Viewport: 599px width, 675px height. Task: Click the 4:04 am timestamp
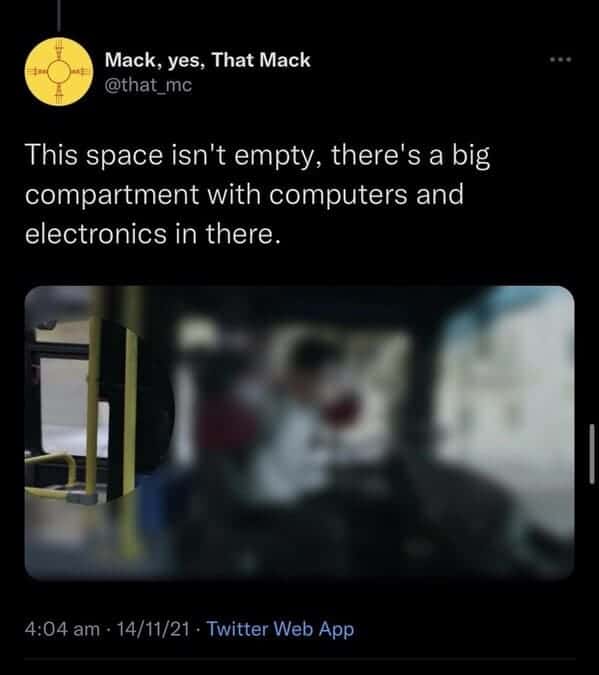coord(62,629)
